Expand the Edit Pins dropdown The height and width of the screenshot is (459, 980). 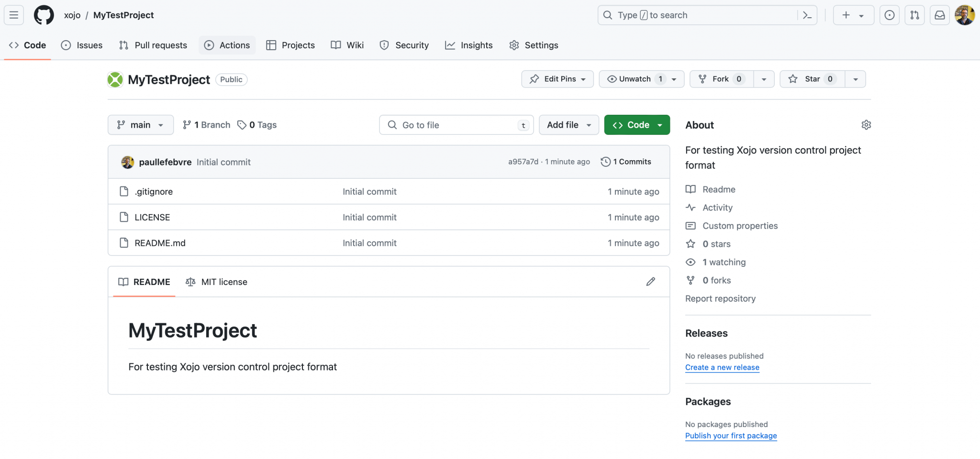(x=557, y=79)
